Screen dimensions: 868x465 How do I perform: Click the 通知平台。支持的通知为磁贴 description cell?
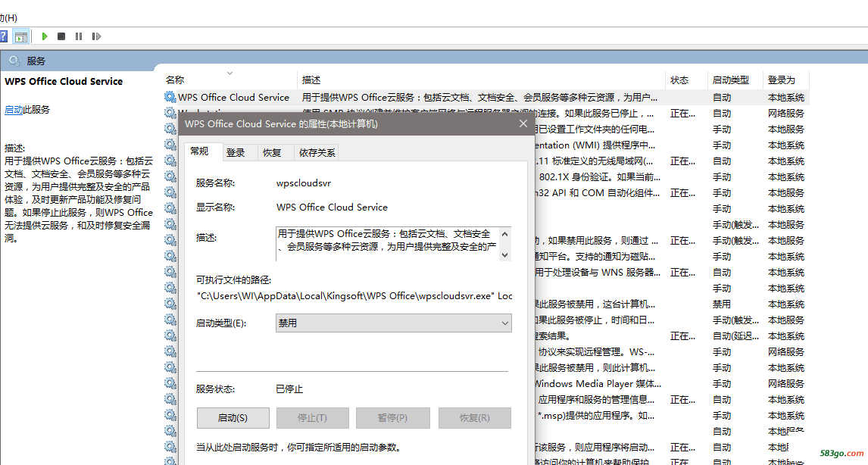(x=595, y=257)
